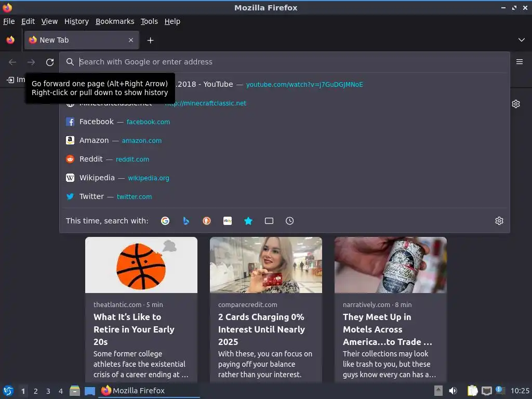Select the New Tab tab
Viewport: 532px width, 399px height.
(x=82, y=40)
